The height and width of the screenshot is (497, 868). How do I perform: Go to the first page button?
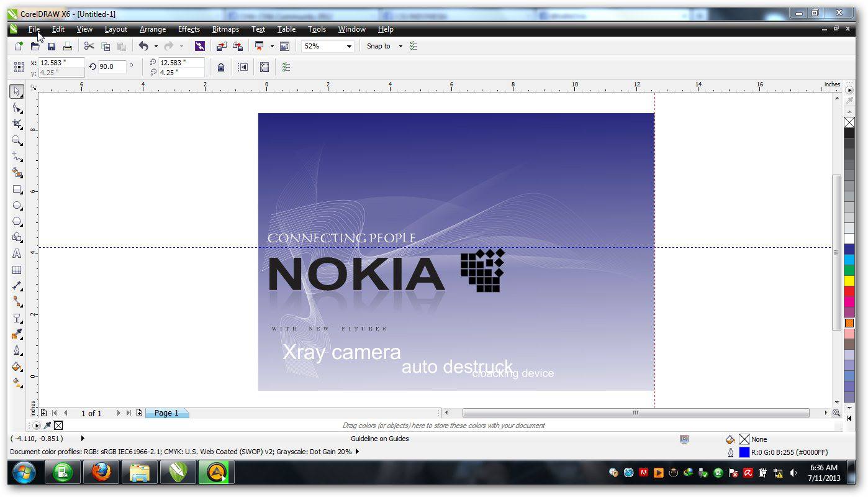[x=55, y=413]
